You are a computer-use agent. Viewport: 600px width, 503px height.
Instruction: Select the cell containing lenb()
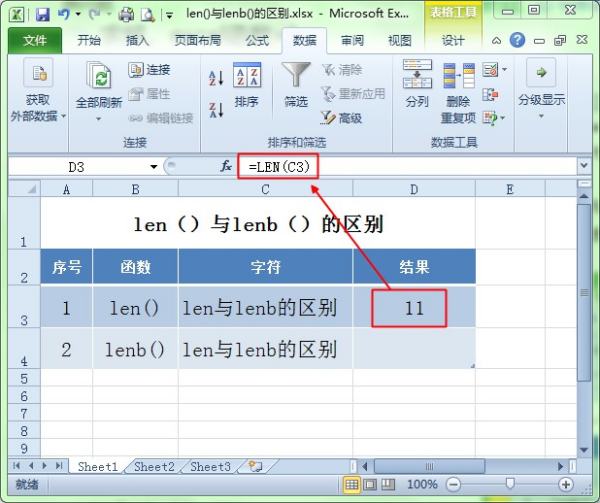click(135, 349)
